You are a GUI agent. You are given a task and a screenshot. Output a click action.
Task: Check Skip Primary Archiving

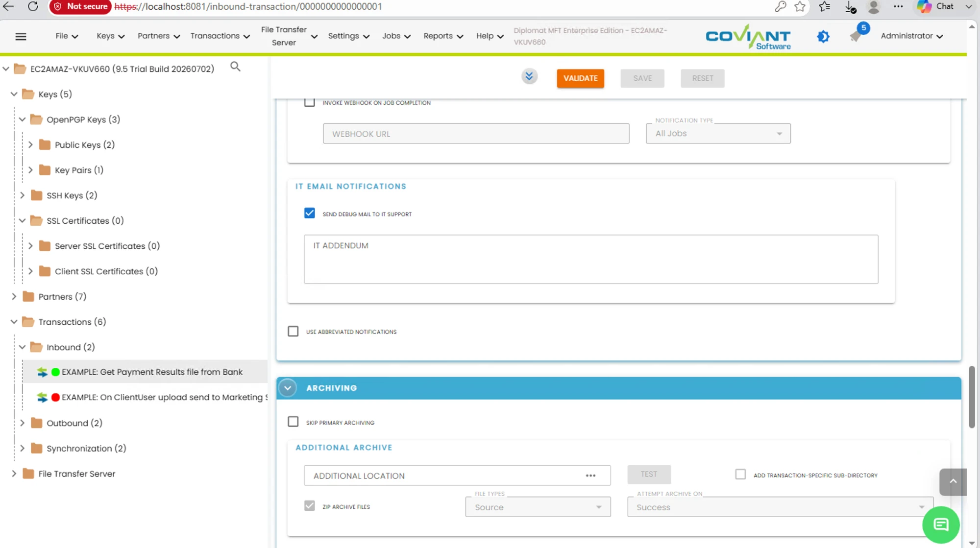(293, 422)
